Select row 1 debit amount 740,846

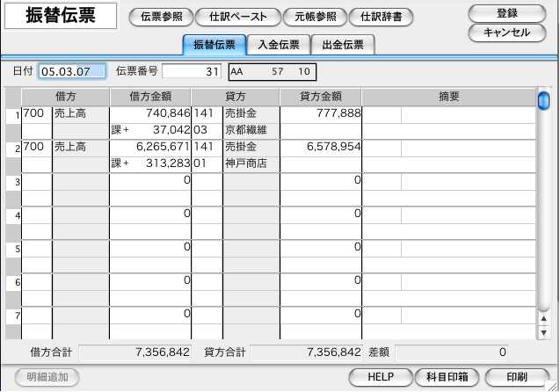[149, 114]
